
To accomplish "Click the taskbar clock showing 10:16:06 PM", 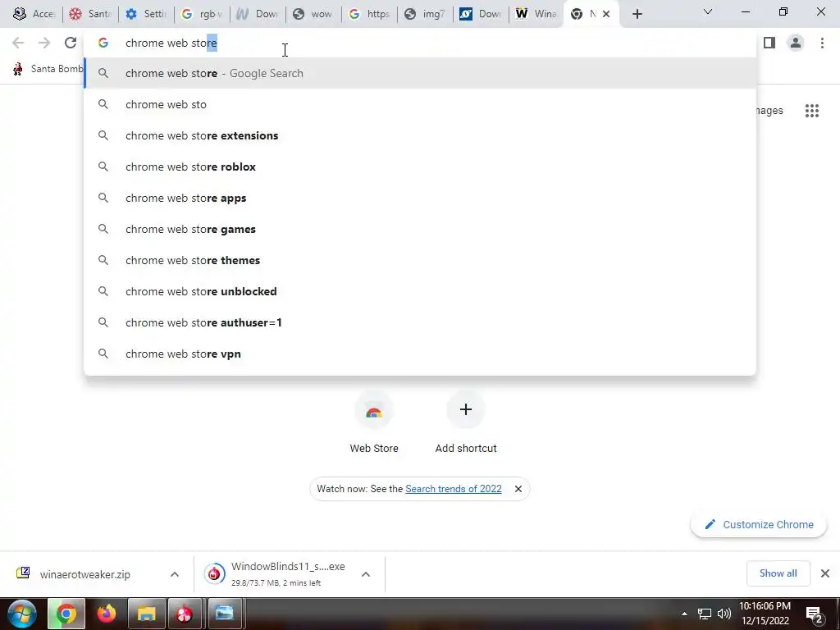I will coord(765,606).
